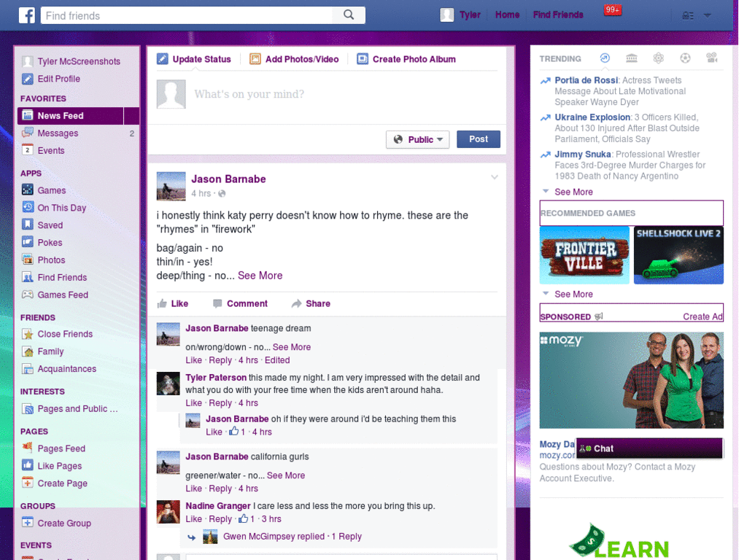Comment on Jason Barnabe's post
Screen dimensions: 747x560
pos(240,304)
